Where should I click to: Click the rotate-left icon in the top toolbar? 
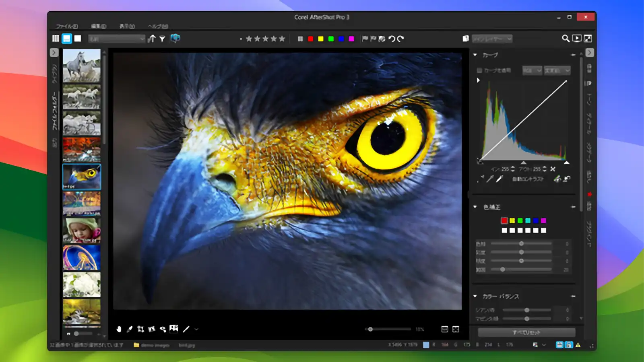391,38
